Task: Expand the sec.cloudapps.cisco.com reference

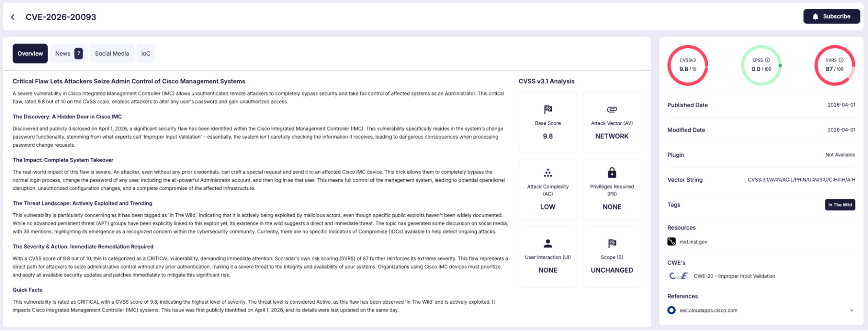Action: pyautogui.click(x=851, y=310)
